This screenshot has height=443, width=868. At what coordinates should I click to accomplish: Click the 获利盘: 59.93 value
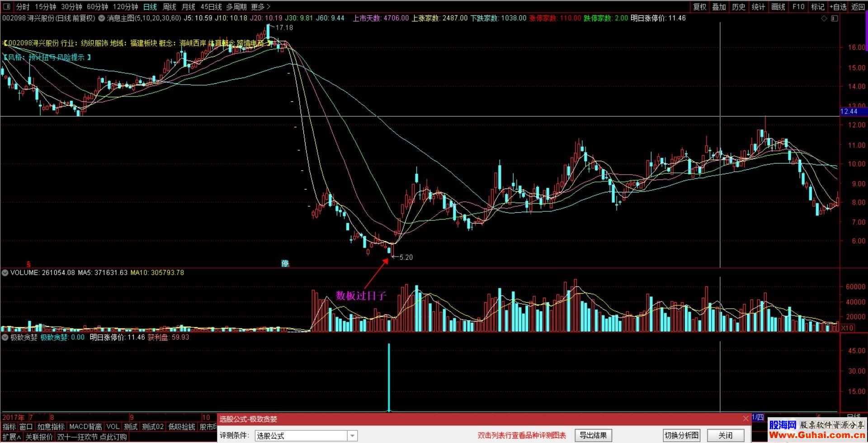click(x=168, y=338)
